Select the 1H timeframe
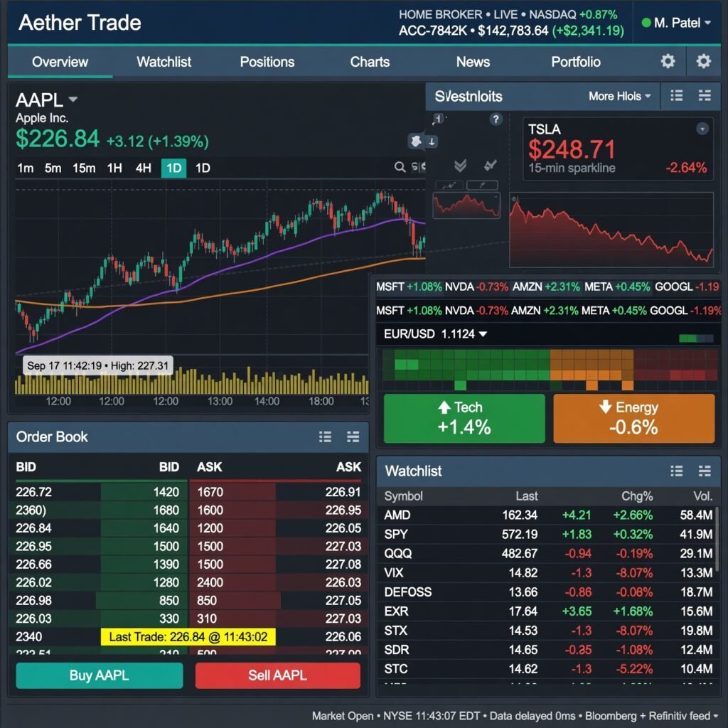The height and width of the screenshot is (728, 728). click(114, 168)
